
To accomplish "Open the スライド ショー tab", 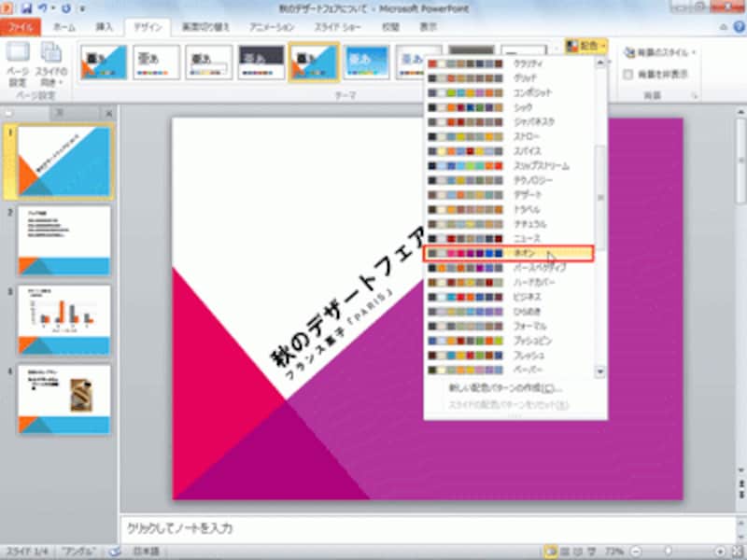I will click(x=338, y=27).
